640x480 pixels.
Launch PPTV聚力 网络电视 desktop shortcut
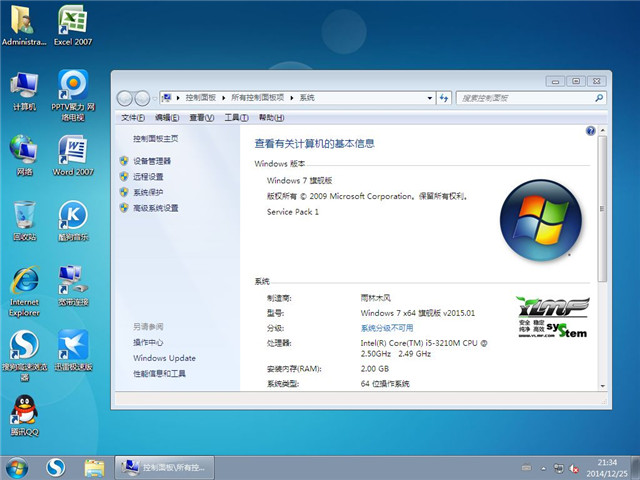click(x=73, y=96)
